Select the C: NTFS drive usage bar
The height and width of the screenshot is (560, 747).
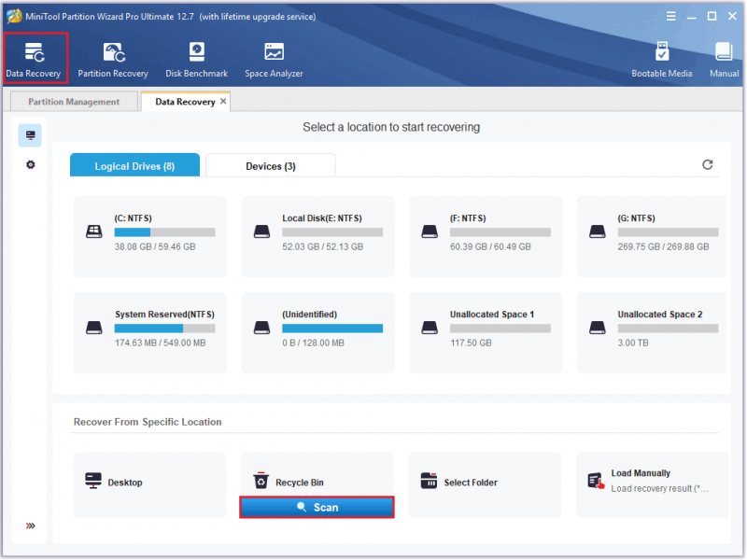165,232
